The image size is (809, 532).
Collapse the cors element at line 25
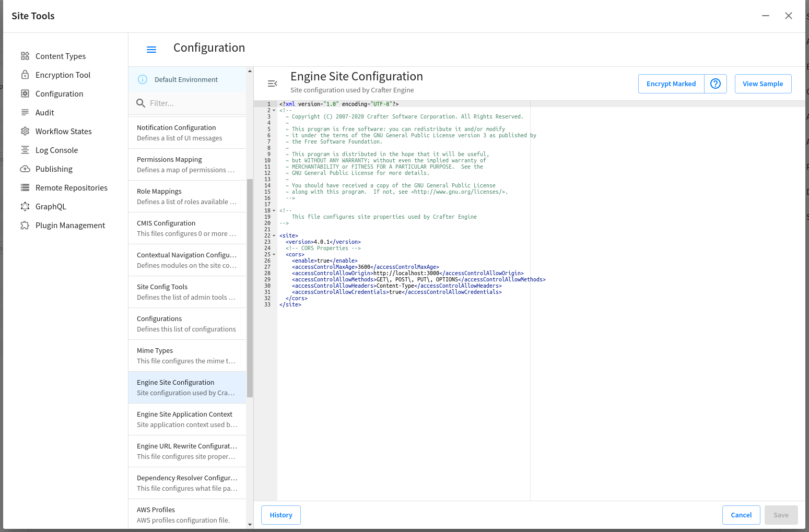(x=274, y=255)
